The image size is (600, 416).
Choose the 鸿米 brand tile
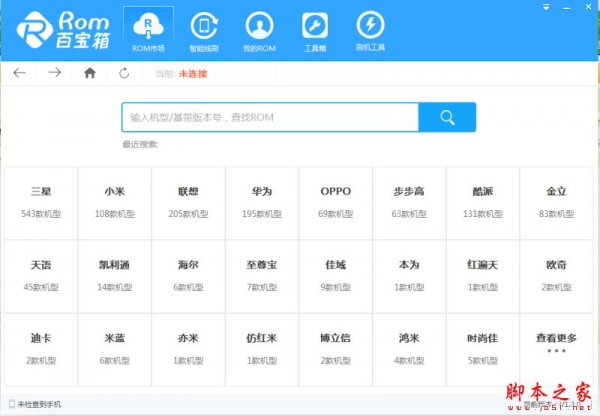pos(409,350)
